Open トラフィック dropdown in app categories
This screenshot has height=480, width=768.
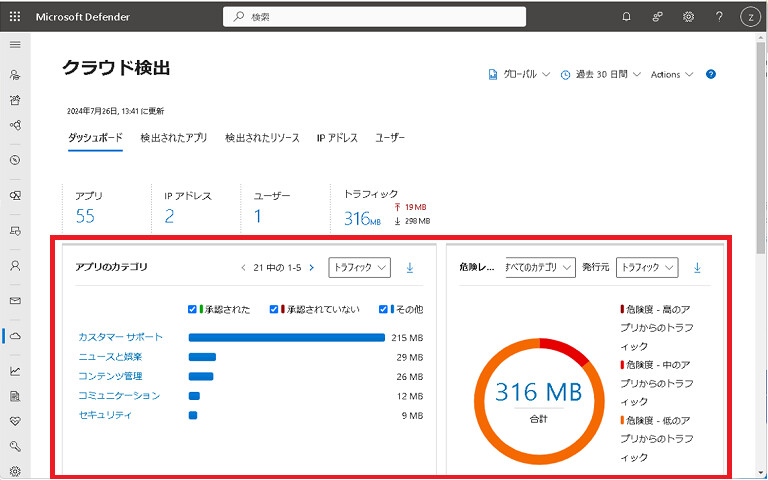pos(360,267)
